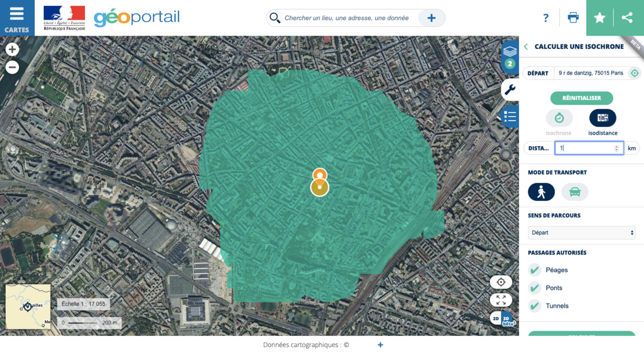Viewport: 644px width, 352px height.
Task: Zoom out on the map
Action: [x=12, y=67]
